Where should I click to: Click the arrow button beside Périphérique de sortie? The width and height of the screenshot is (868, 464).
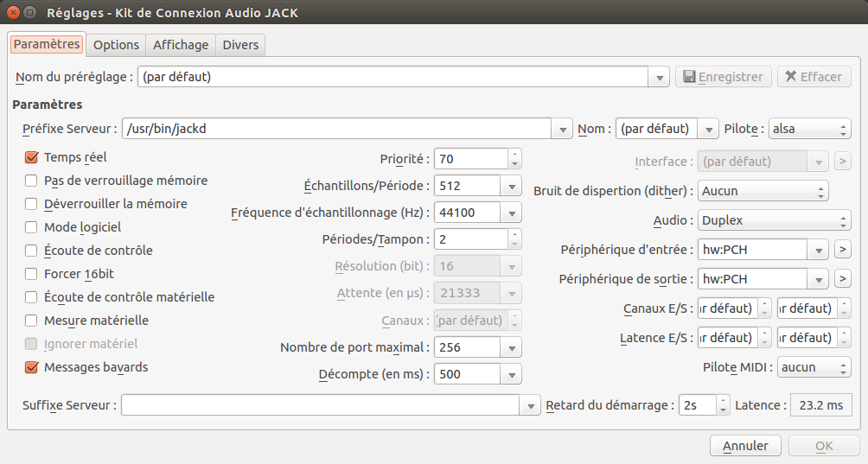coord(843,279)
